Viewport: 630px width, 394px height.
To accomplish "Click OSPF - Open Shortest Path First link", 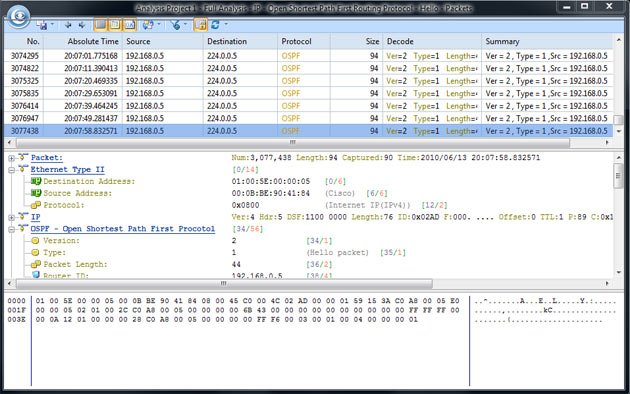I will (123, 229).
